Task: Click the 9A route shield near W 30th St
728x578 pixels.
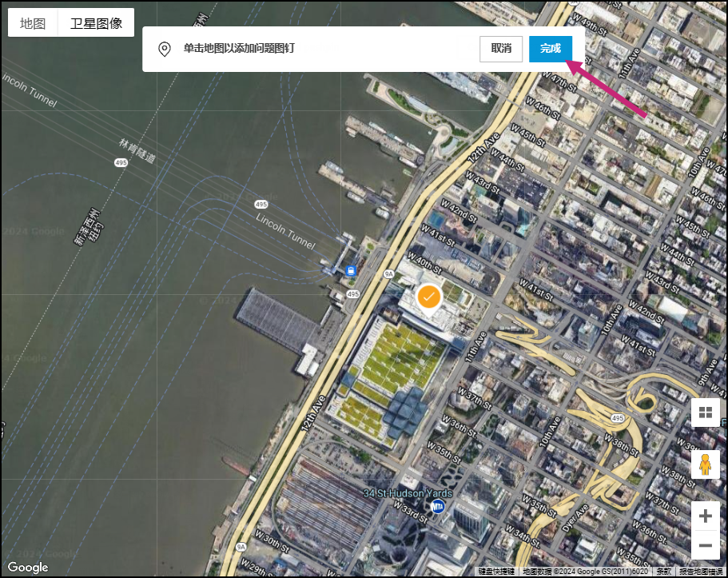Action: (241, 547)
